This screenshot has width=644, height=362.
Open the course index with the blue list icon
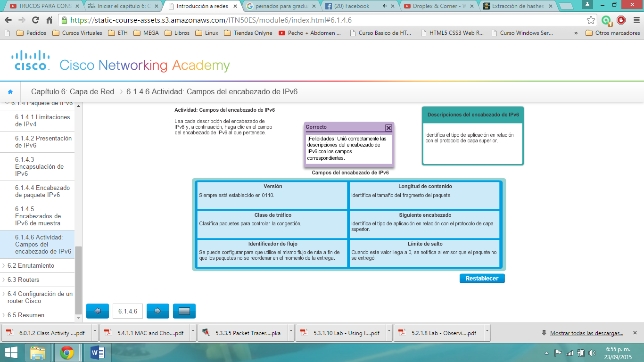(x=184, y=311)
